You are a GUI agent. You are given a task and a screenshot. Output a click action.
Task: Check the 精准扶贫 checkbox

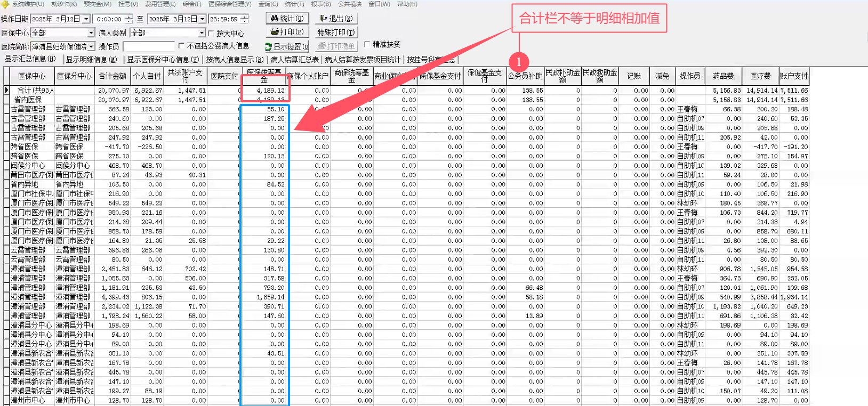pyautogui.click(x=367, y=44)
